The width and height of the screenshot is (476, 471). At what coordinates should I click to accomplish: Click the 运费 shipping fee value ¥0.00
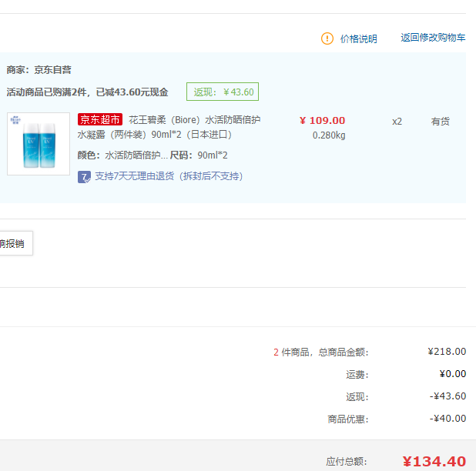pos(453,374)
